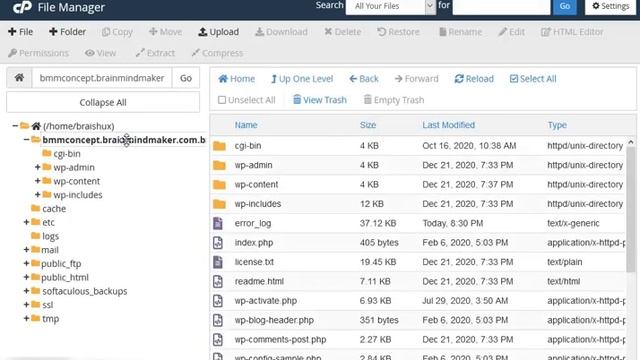Open the Settings dialog
Viewport: 640px width, 360px height.
(611, 6)
